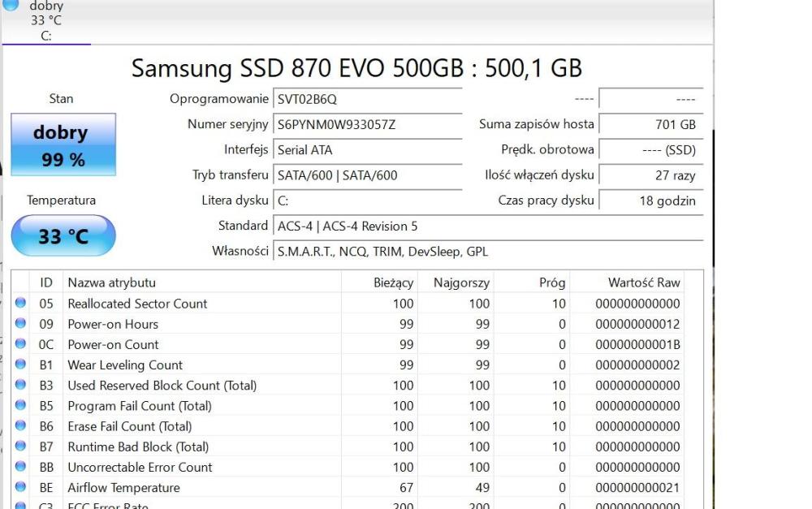Click the Wartość Raw column header
This screenshot has width=812, height=509.
click(x=644, y=283)
